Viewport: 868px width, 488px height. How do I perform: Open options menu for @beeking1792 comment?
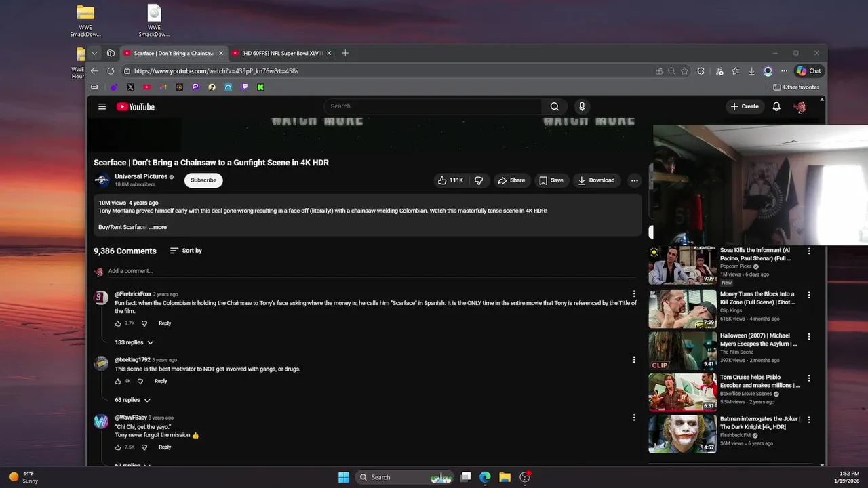pyautogui.click(x=634, y=359)
